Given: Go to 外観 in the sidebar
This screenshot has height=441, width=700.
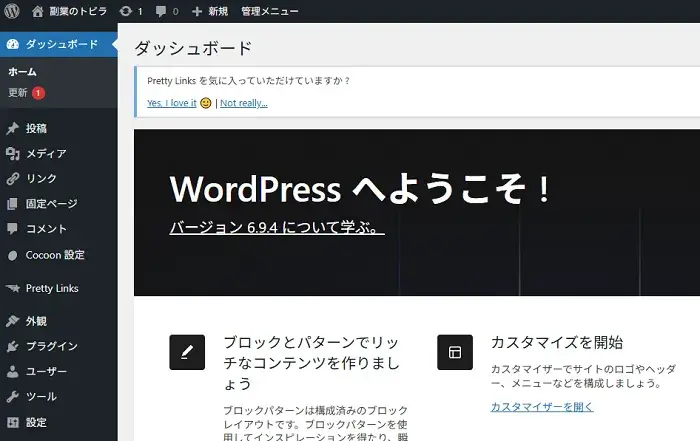Looking at the screenshot, I should coord(36,321).
